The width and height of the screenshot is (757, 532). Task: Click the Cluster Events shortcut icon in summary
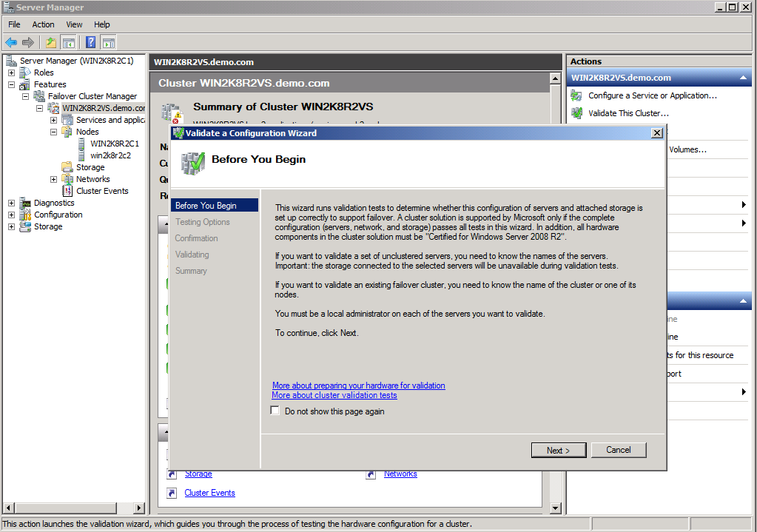pos(172,493)
